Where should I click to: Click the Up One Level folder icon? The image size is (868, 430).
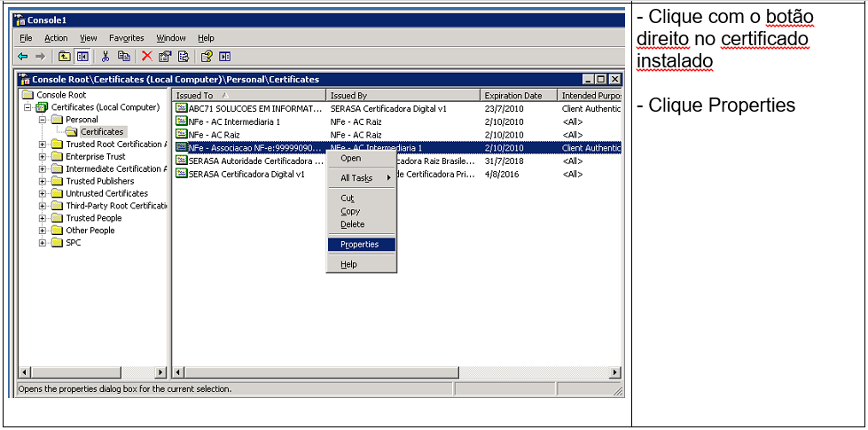tap(65, 56)
